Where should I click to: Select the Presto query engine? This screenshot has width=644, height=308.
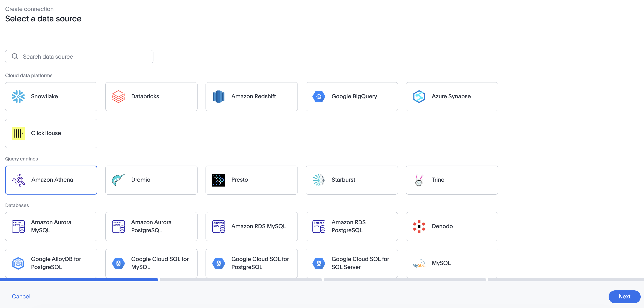click(x=251, y=180)
